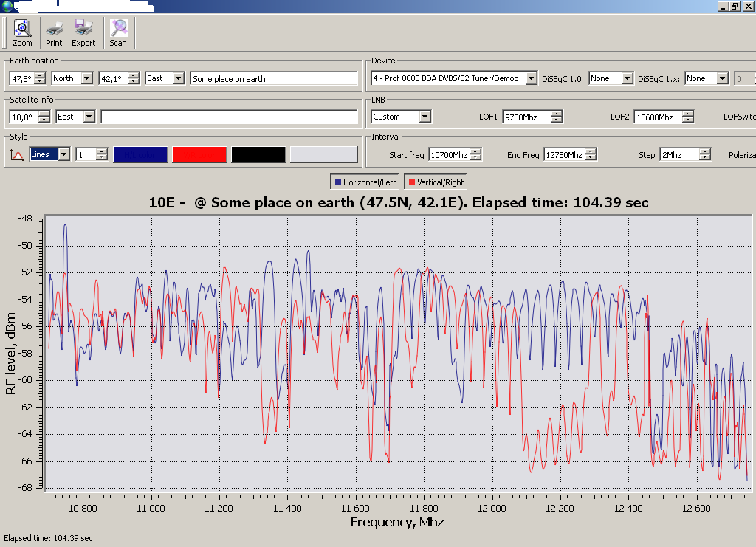Pick the blue horizontal line color swatch
756x547 pixels.
pyautogui.click(x=140, y=155)
